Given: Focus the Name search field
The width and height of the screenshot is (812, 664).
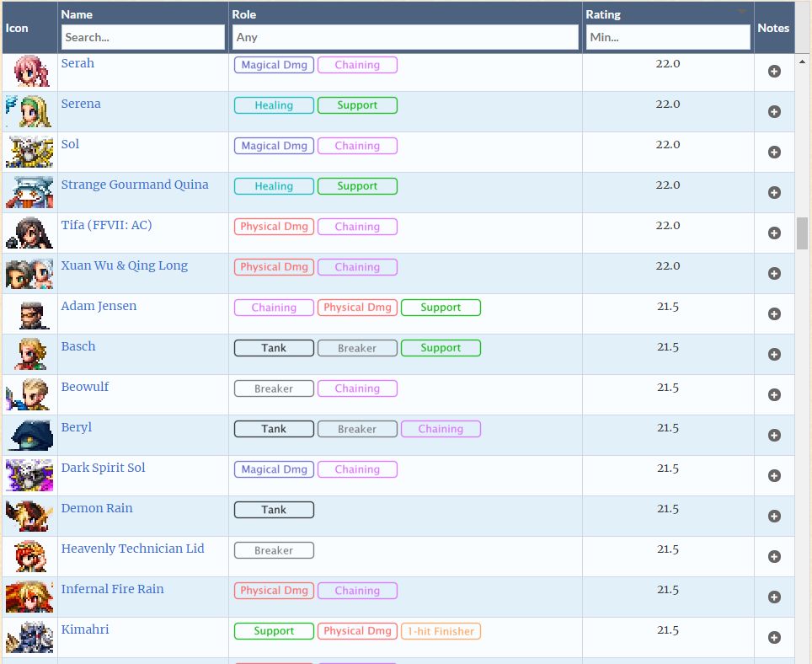Looking at the screenshot, I should [143, 37].
